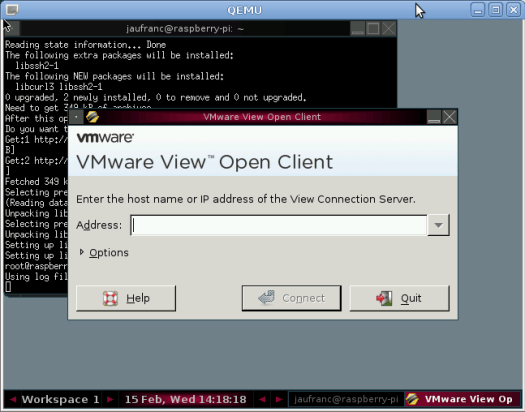Image resolution: width=525 pixels, height=412 pixels.
Task: Click the vmware logo in dialog header
Action: pyautogui.click(x=105, y=138)
